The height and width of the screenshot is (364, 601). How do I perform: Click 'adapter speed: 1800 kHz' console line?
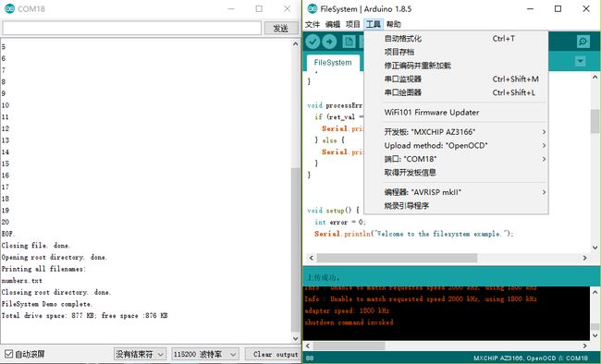coord(347,310)
